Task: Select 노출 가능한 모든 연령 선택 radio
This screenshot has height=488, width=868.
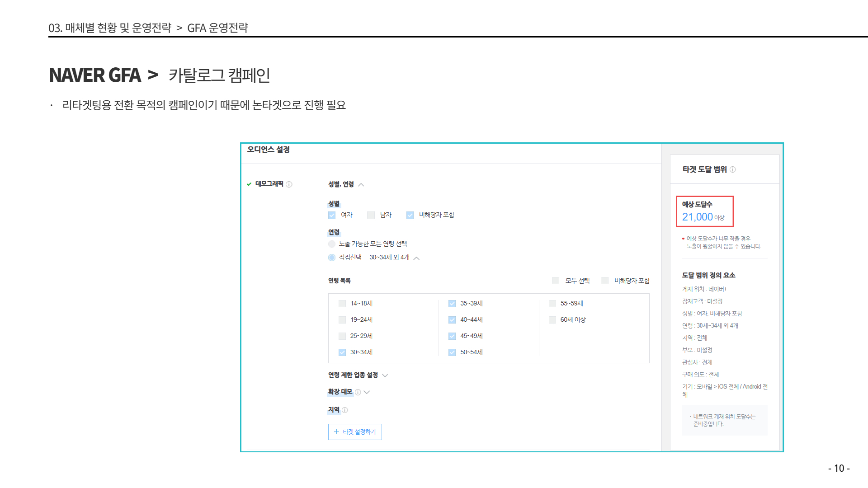Action: 332,244
